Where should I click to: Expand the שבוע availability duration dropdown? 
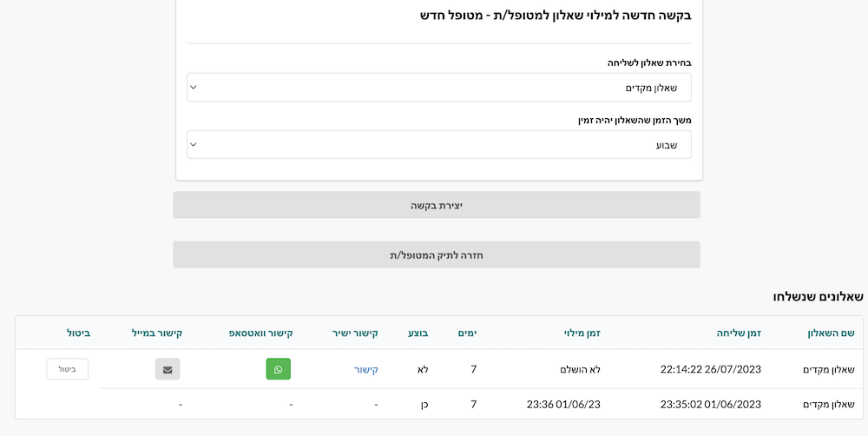439,144
